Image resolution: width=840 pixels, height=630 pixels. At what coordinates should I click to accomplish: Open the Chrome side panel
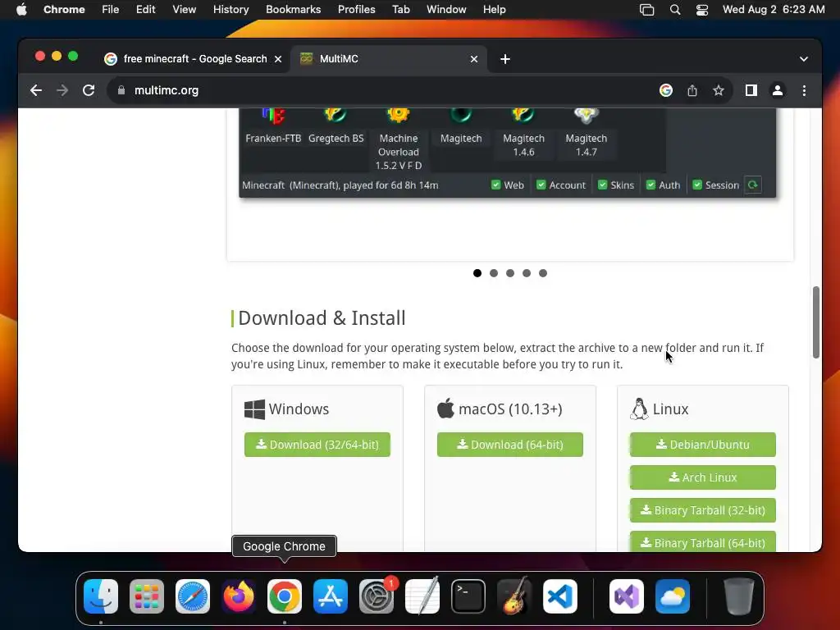tap(751, 90)
